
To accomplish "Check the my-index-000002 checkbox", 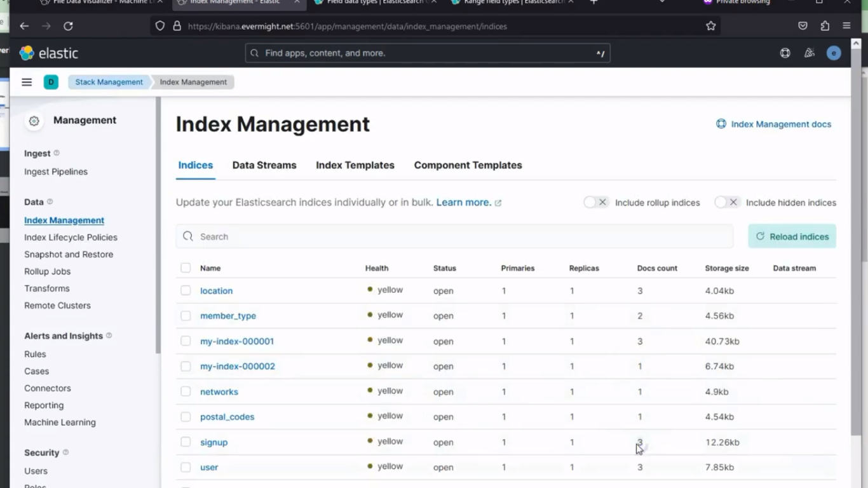I will click(186, 366).
